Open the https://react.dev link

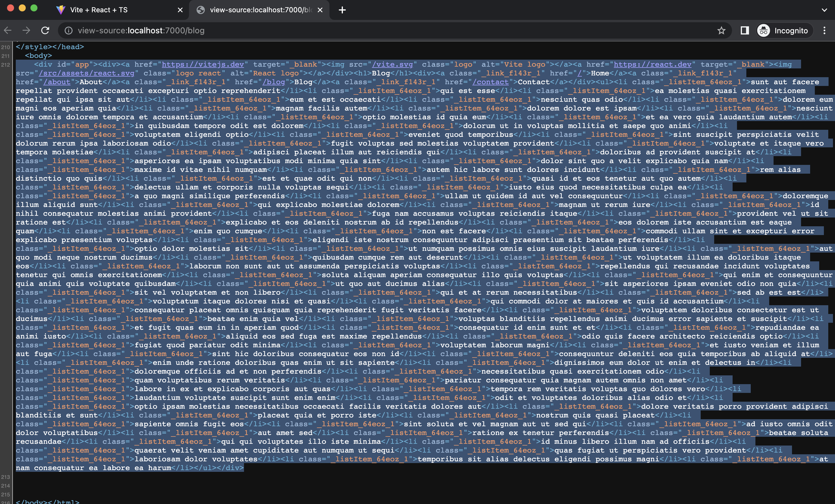click(x=652, y=64)
